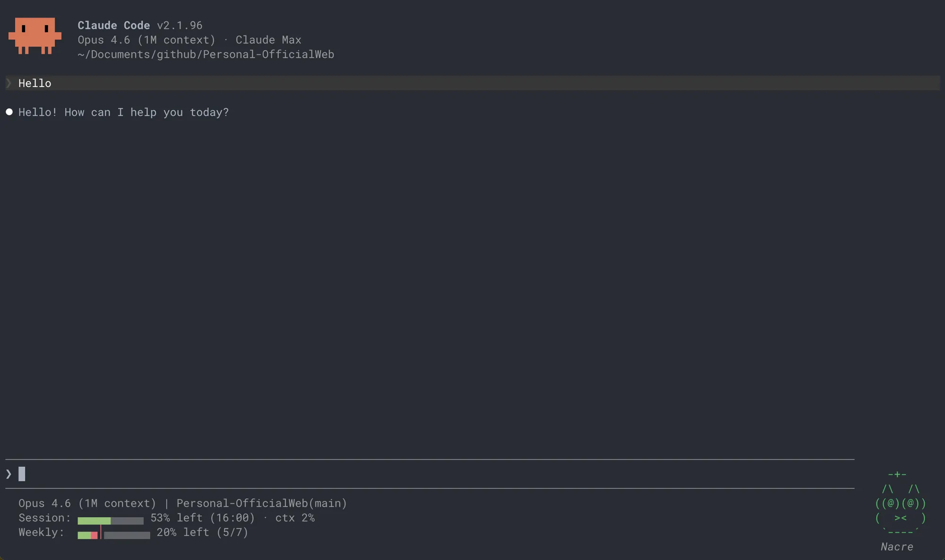Click the "Weekly:" label
Viewport: 945px width, 560px height.
41,532
